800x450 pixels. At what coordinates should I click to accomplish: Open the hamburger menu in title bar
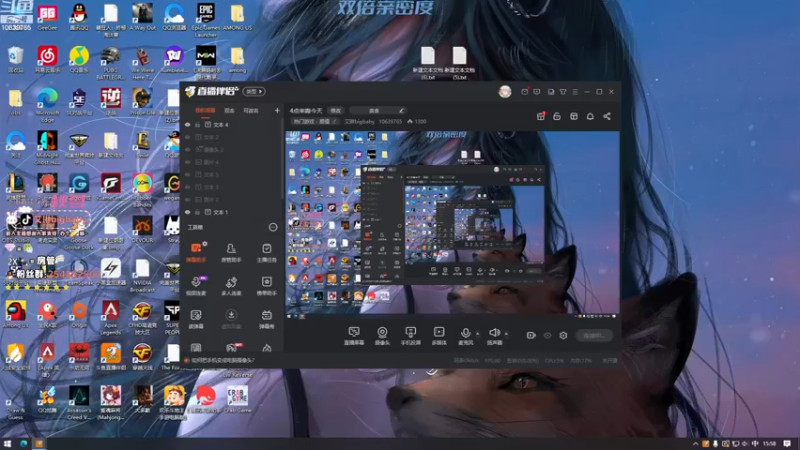(575, 92)
